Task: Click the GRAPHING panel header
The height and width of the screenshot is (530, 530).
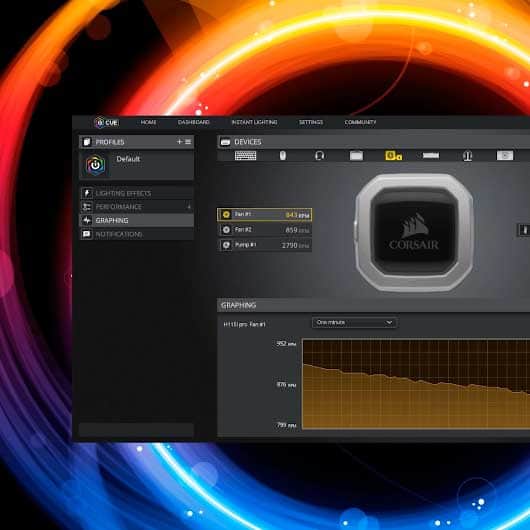Action: [x=373, y=305]
